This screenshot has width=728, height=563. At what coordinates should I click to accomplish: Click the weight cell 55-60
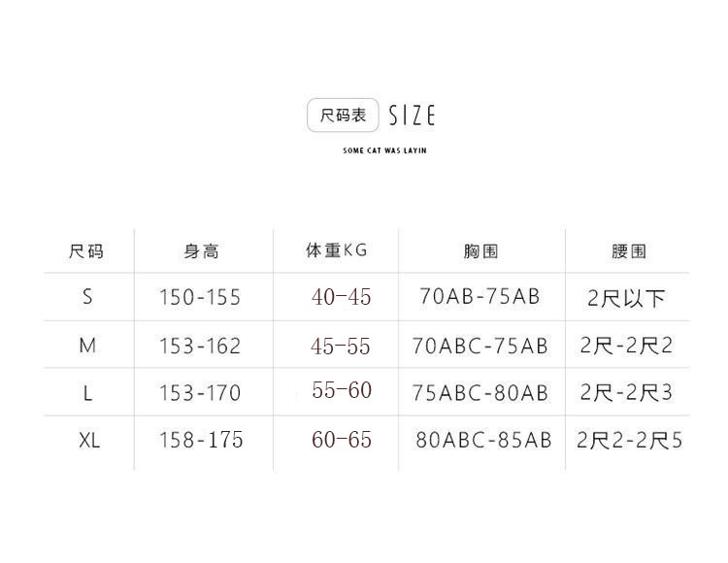tap(341, 390)
